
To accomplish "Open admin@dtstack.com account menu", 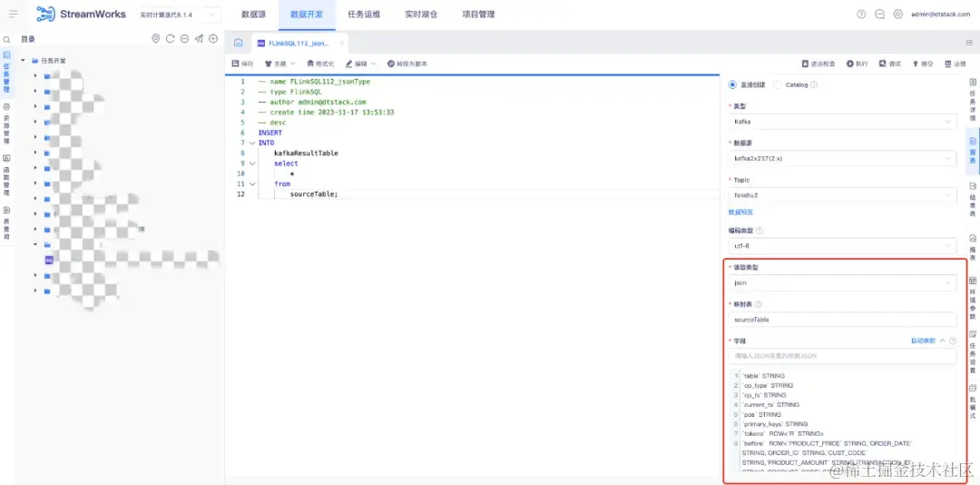I will [x=943, y=15].
